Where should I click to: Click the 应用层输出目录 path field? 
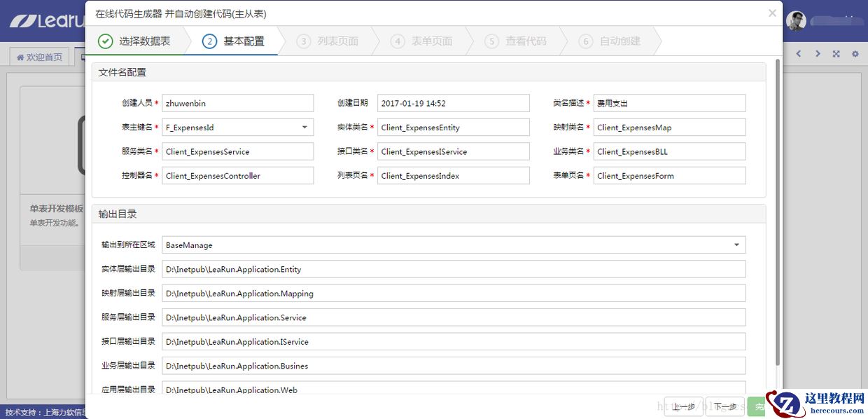(454, 388)
